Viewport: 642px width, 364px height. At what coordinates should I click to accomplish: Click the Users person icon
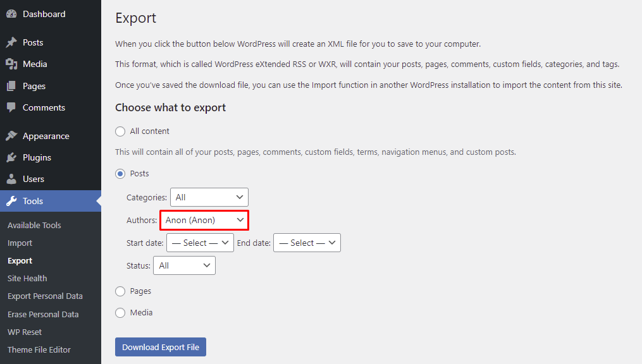click(11, 179)
